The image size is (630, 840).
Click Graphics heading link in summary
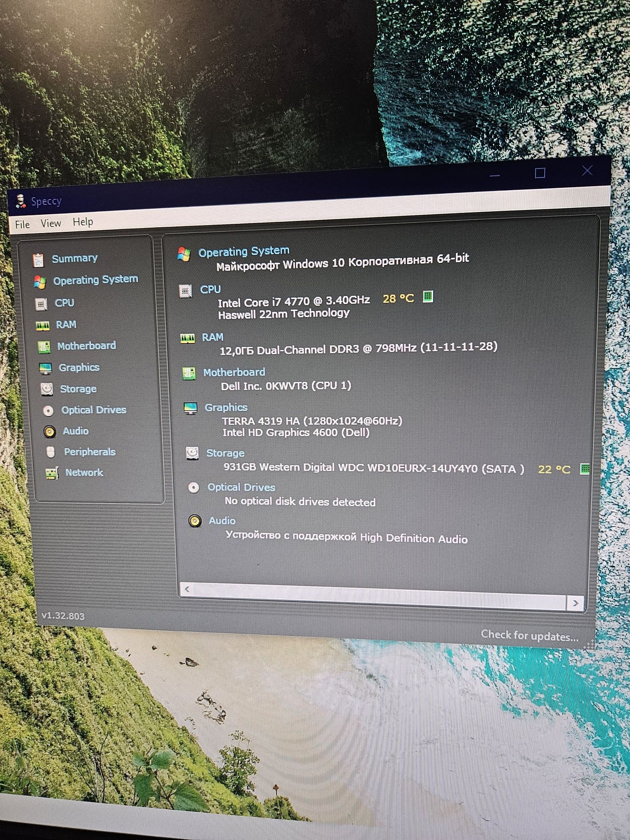click(x=226, y=407)
